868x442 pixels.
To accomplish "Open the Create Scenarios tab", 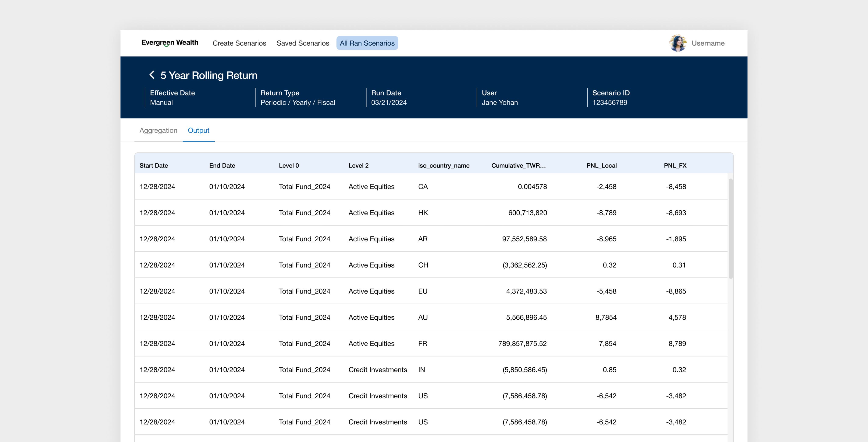I will 239,43.
